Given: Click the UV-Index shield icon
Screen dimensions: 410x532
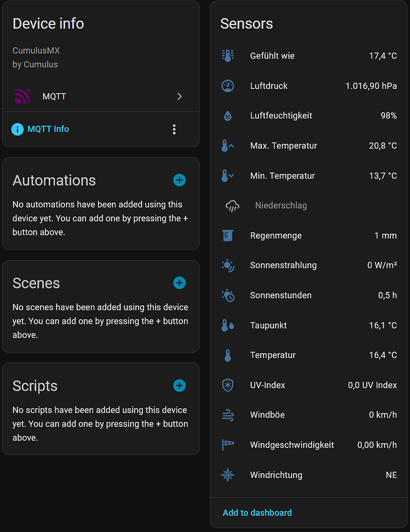Looking at the screenshot, I should [228, 385].
